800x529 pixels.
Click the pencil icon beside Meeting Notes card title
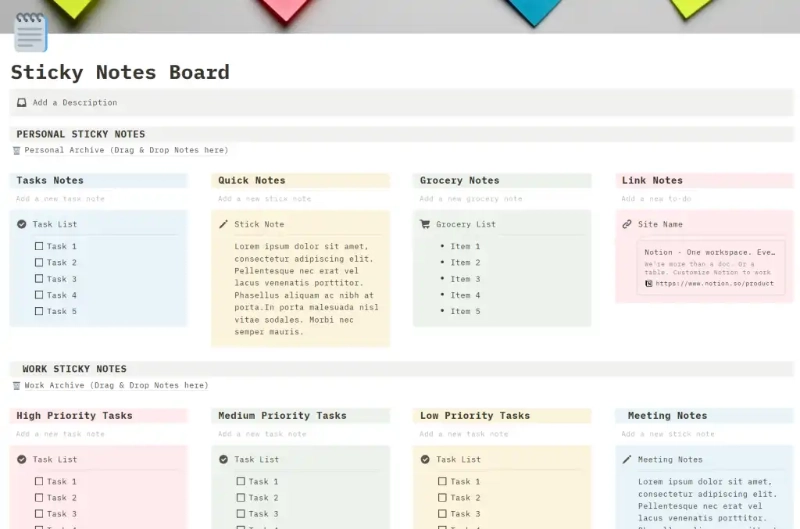(627, 459)
